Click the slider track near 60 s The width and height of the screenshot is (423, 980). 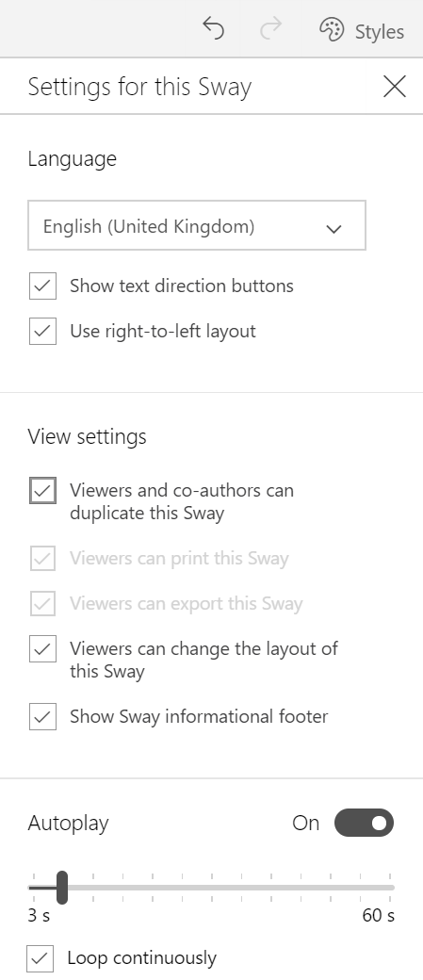(x=386, y=888)
